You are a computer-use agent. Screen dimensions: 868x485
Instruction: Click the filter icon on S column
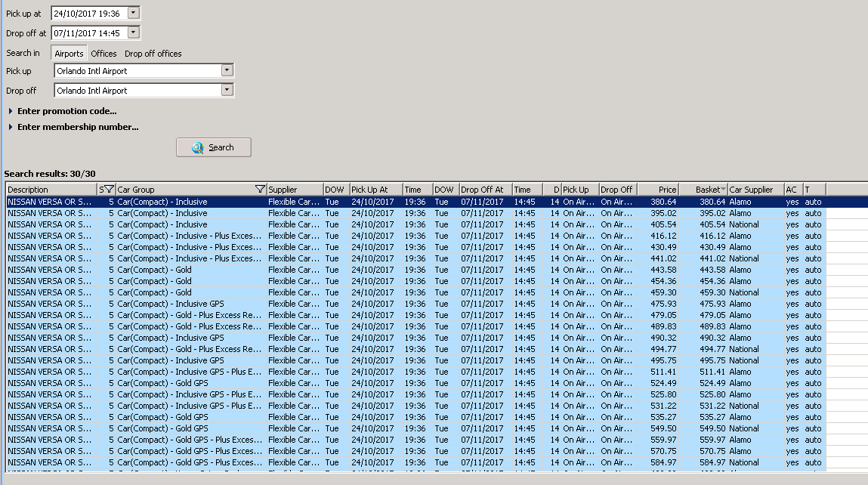109,190
